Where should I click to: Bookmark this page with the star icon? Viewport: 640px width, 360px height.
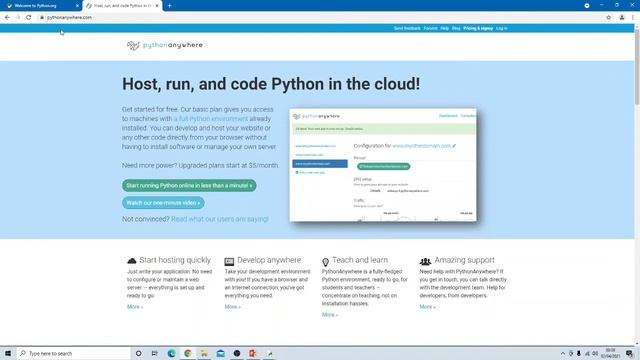609,18
